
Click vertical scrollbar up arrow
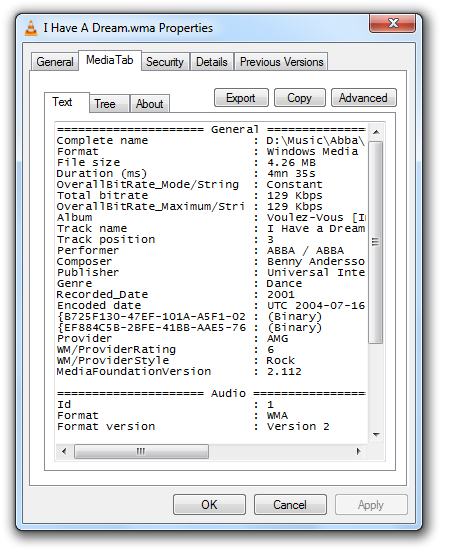376,132
